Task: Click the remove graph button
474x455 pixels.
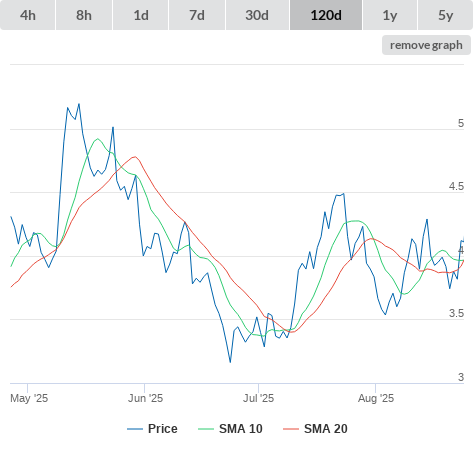Action: [426, 45]
